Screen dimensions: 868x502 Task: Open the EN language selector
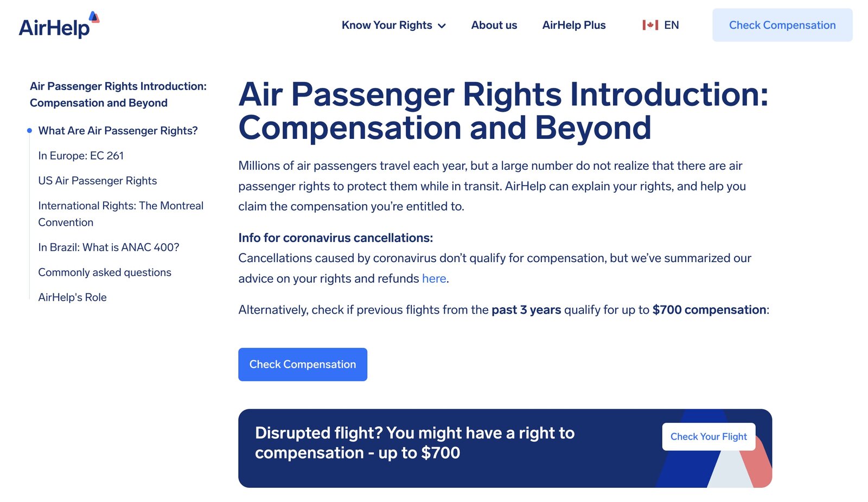point(671,25)
